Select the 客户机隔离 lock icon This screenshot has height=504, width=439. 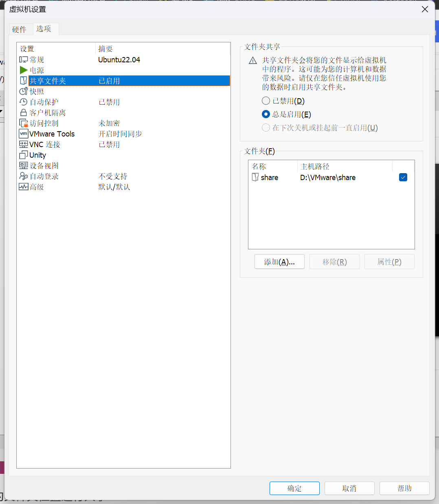pos(24,113)
